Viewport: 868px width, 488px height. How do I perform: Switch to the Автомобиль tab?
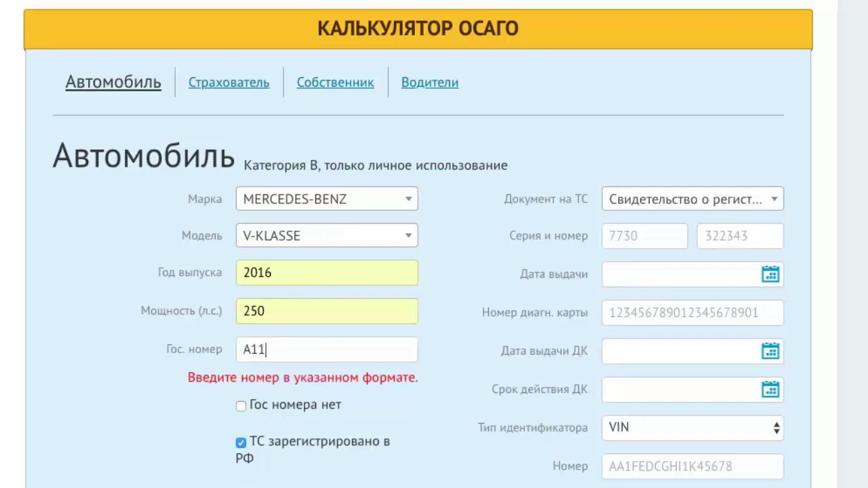click(x=113, y=82)
